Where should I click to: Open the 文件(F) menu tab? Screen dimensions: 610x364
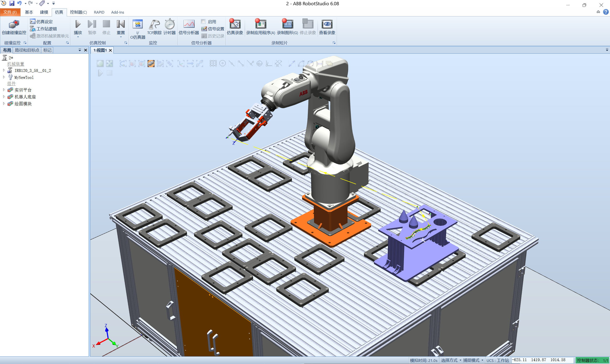tap(10, 12)
